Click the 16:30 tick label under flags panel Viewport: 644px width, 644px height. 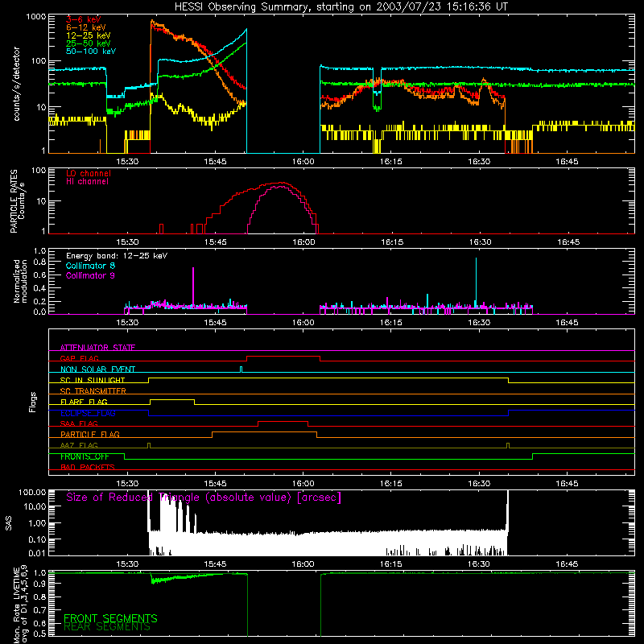click(x=479, y=484)
